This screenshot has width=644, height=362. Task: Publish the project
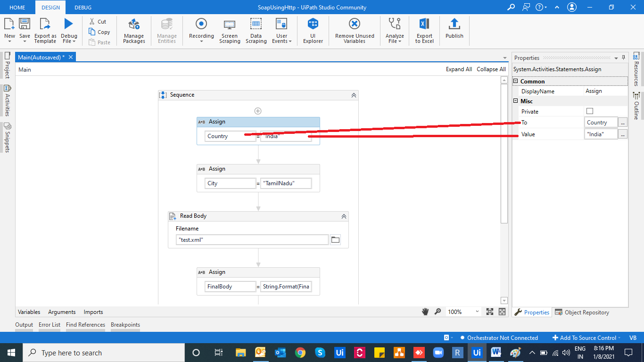[454, 28]
